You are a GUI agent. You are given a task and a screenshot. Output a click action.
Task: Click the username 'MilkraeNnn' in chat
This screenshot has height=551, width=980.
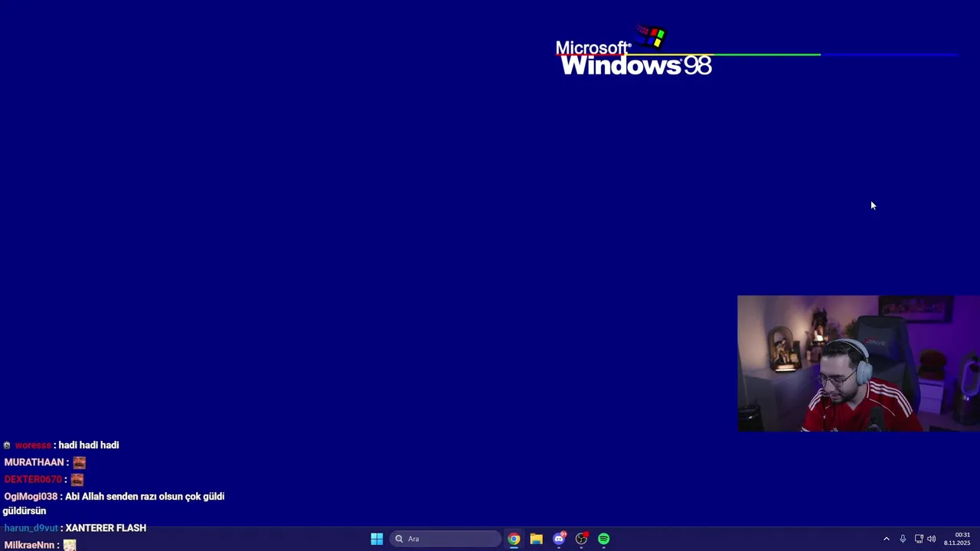tap(29, 545)
